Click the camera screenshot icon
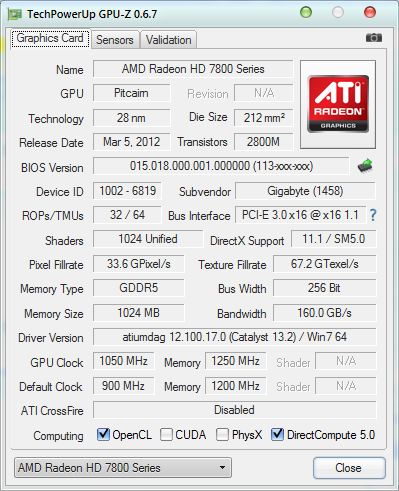The width and height of the screenshot is (399, 491). click(x=374, y=38)
